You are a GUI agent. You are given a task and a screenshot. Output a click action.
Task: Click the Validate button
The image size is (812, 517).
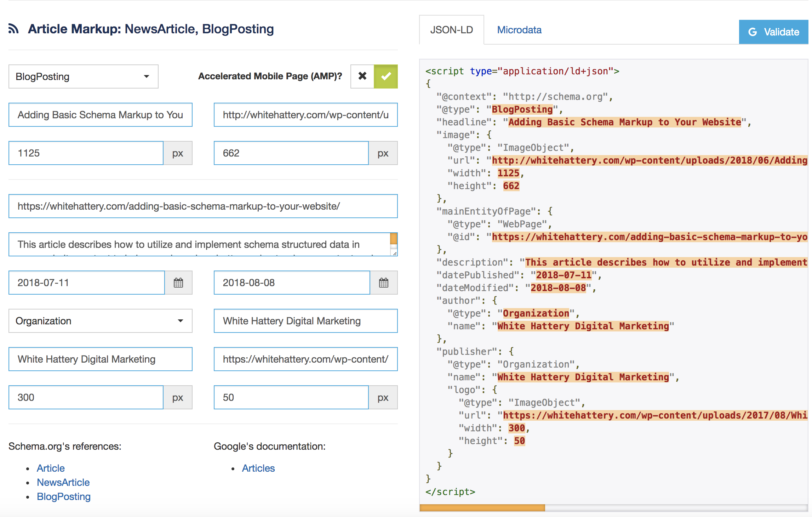point(774,32)
